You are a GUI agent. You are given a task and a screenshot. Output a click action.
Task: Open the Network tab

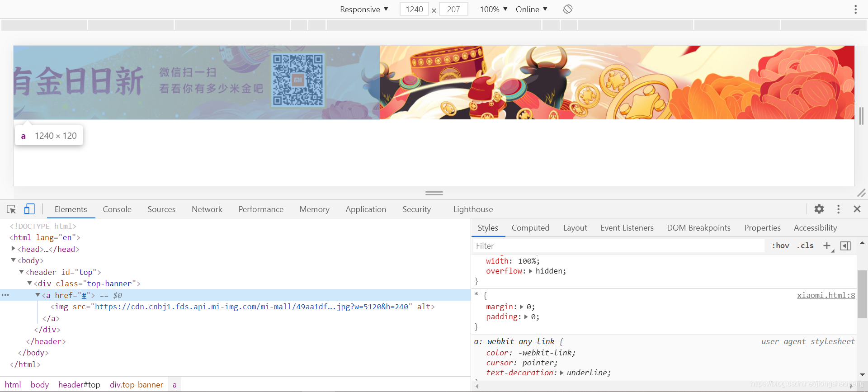[x=207, y=209]
